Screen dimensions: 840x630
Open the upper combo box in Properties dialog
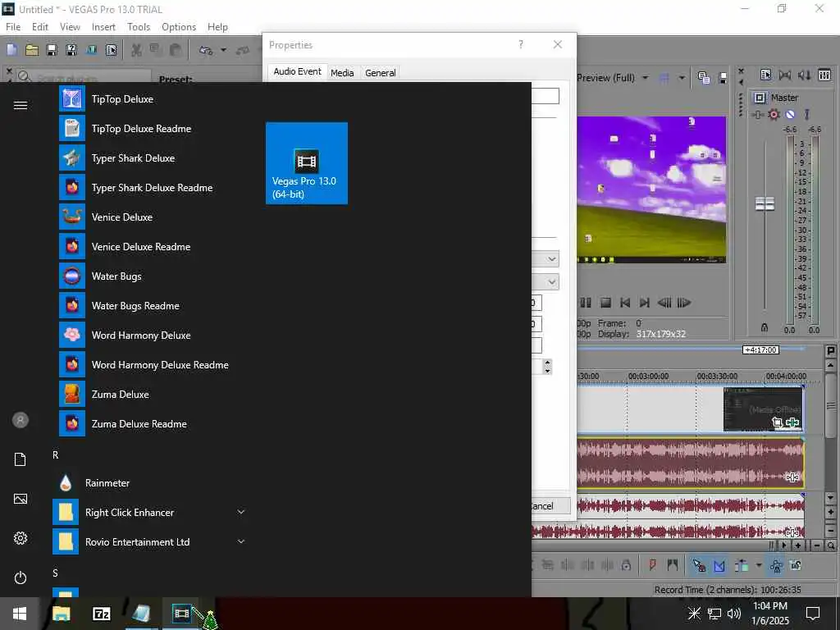[x=546, y=259]
